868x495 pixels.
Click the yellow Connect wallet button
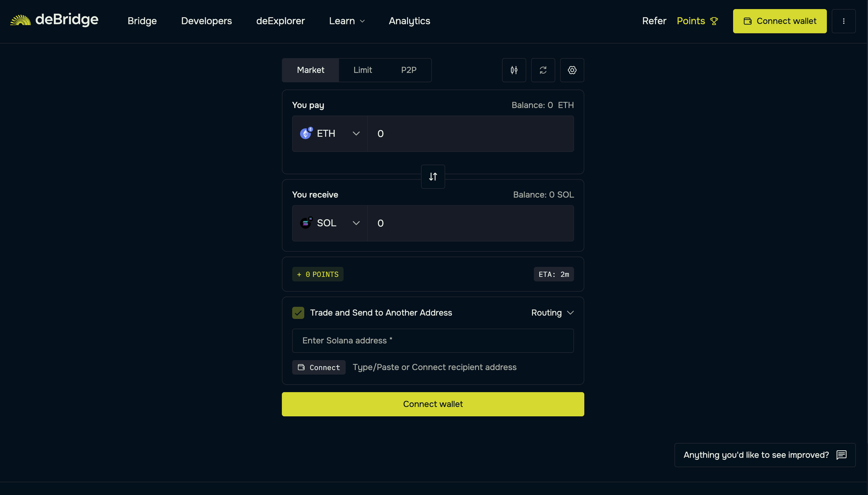point(779,21)
